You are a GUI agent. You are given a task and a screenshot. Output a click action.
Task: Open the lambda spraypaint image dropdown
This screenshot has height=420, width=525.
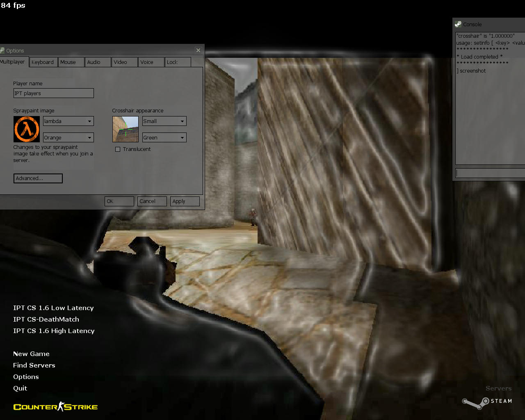pyautogui.click(x=68, y=121)
